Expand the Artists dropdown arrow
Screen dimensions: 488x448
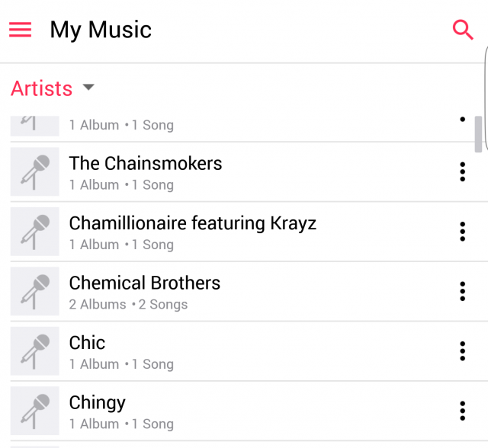click(88, 88)
